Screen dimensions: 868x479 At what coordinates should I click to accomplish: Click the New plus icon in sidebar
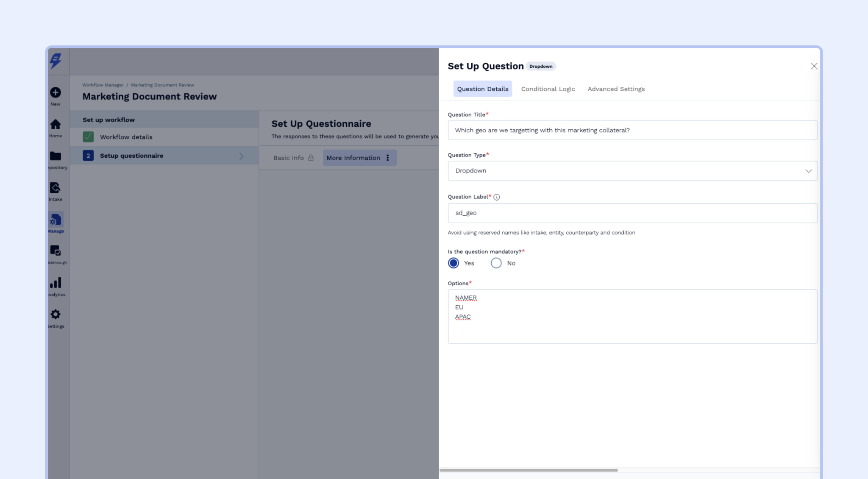click(x=56, y=92)
